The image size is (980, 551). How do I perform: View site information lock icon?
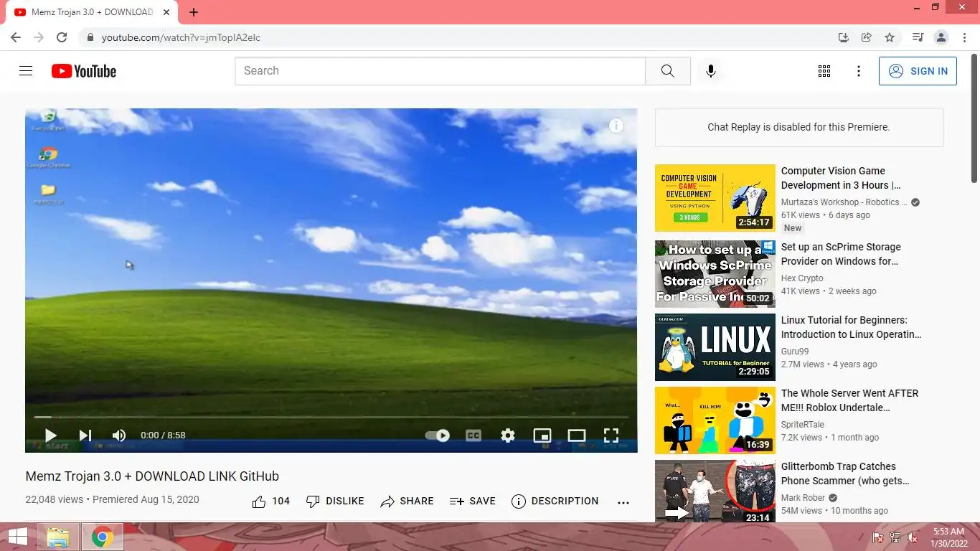[x=90, y=37]
